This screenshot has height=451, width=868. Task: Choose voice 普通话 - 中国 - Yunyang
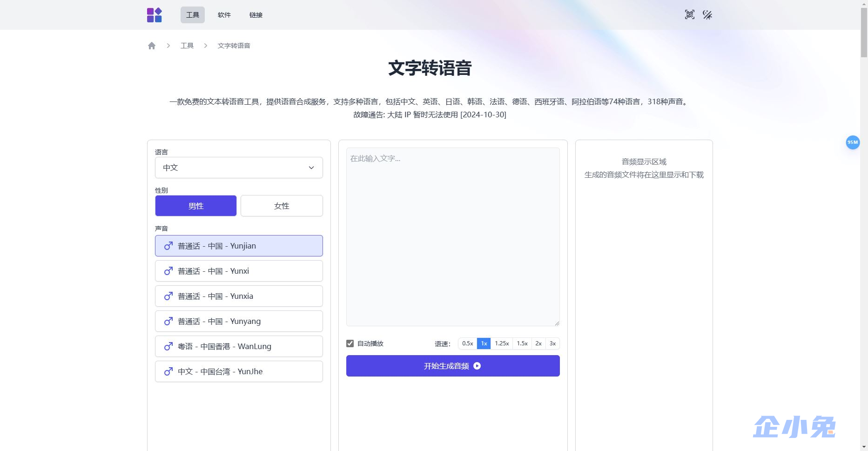(239, 321)
